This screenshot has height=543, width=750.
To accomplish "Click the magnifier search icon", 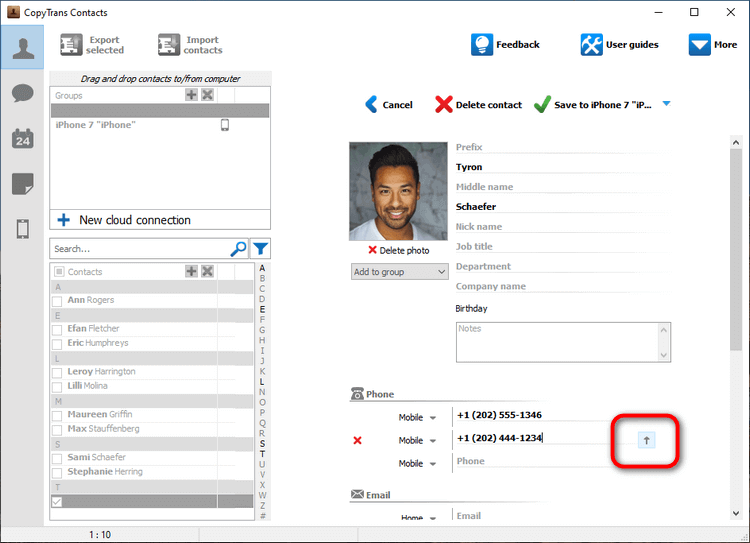I will tap(239, 249).
